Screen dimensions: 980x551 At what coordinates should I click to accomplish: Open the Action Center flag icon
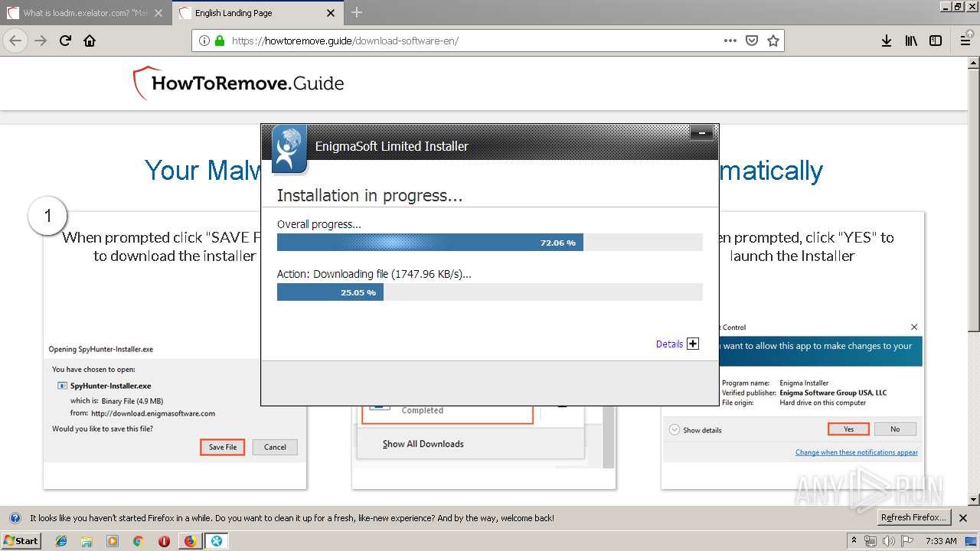point(907,541)
